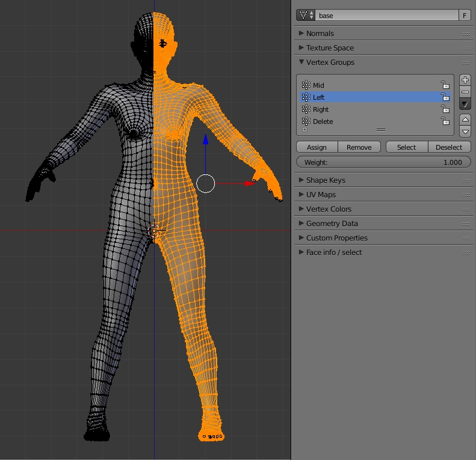The width and height of the screenshot is (476, 460).
Task: Open the vertex group specials menu arrow
Action: 465,105
